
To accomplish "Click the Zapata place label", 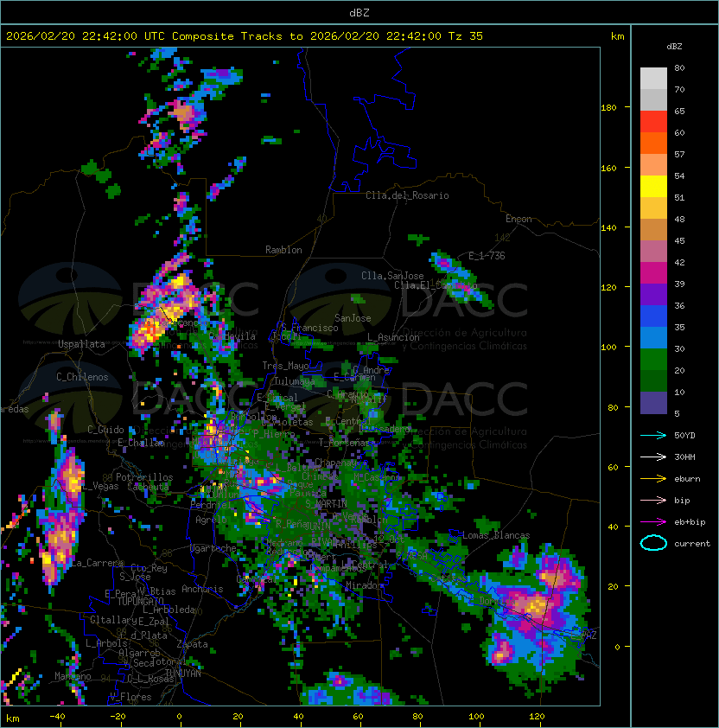I will point(192,644).
